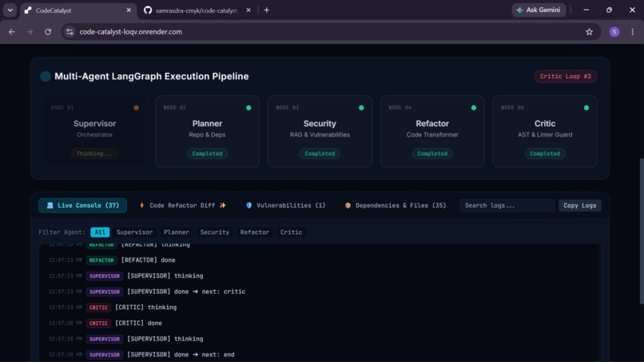Screen dimensions: 644x362
Task: Switch to the CodeCatalyst browser tab
Action: (x=78, y=10)
